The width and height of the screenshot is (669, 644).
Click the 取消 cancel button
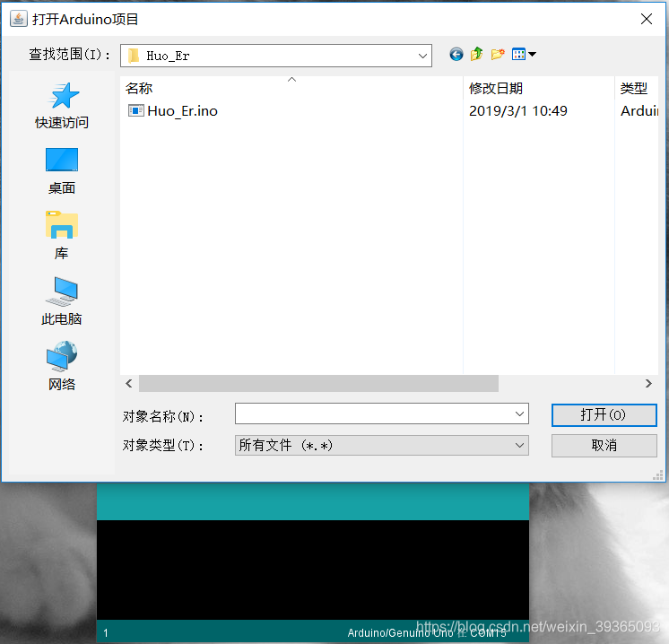click(x=604, y=446)
